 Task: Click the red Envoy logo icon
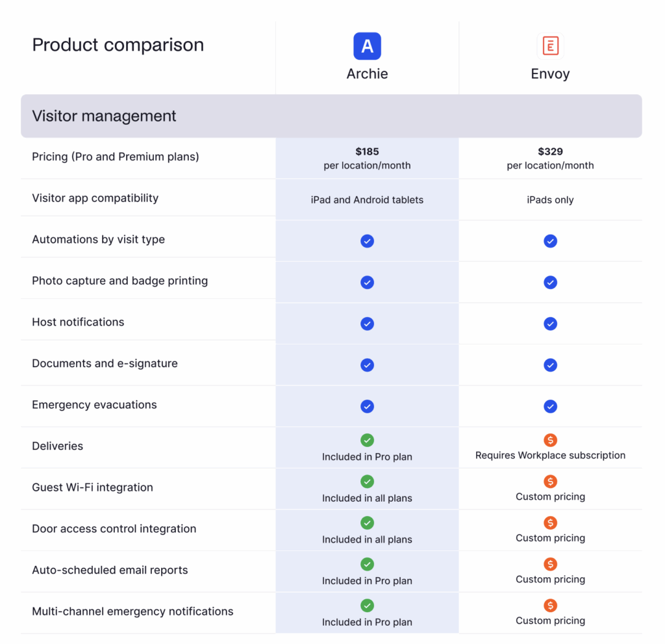point(550,46)
